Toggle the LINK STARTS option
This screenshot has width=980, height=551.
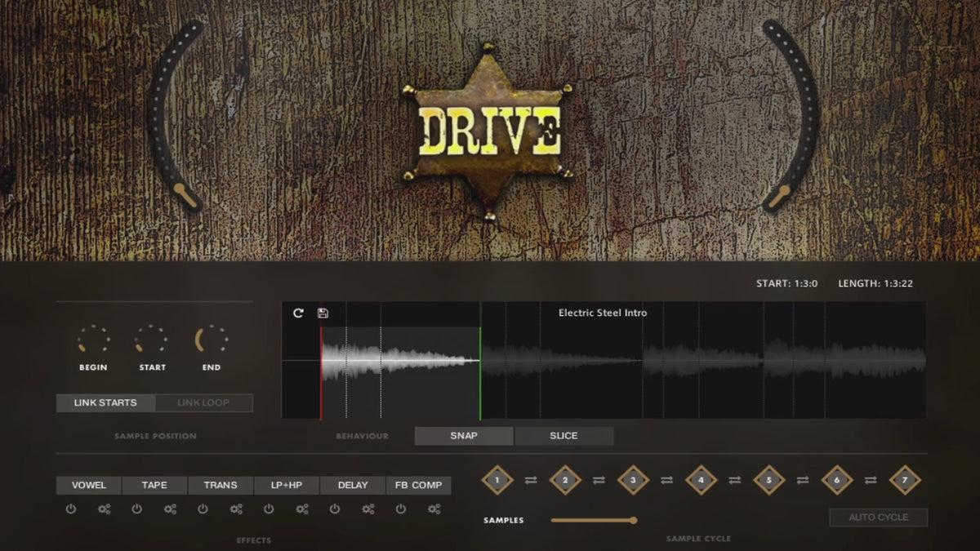pyautogui.click(x=105, y=403)
